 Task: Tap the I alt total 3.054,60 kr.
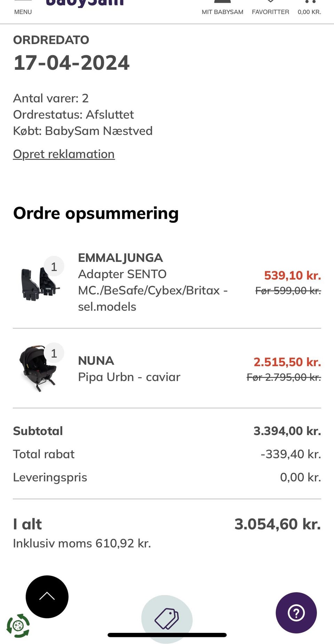click(x=277, y=524)
